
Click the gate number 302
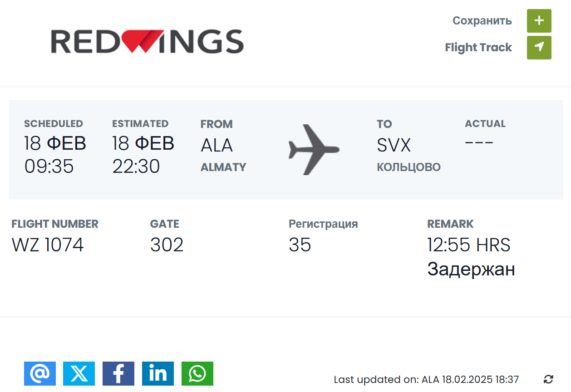click(167, 245)
